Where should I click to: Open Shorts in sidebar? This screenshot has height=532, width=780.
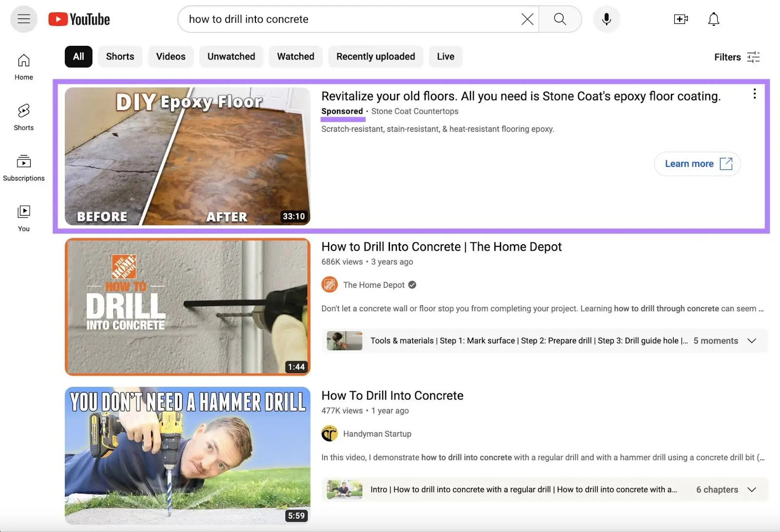click(x=23, y=117)
